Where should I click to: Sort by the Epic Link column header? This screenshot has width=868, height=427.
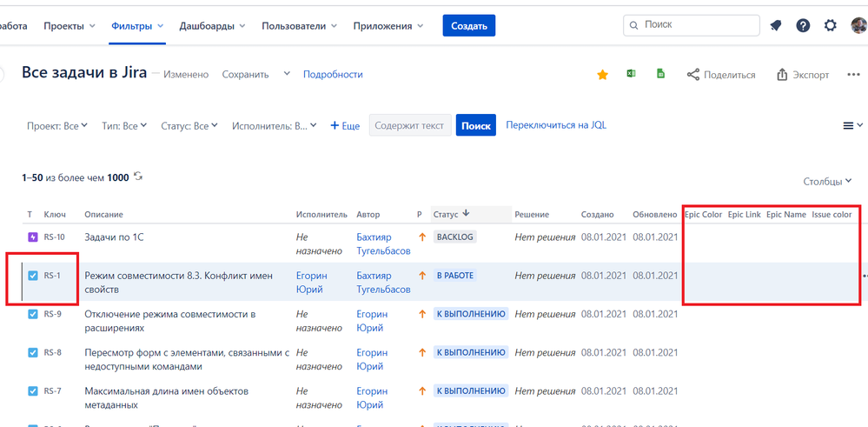pos(744,214)
